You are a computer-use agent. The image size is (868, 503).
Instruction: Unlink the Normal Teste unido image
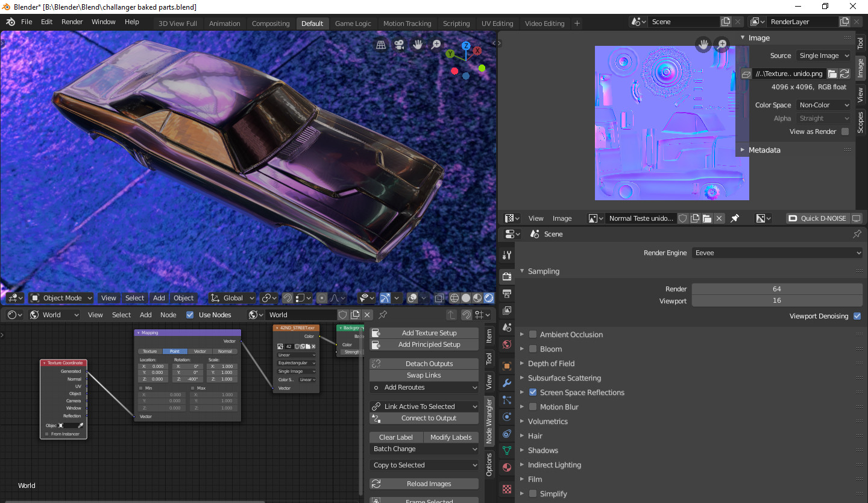[719, 218]
